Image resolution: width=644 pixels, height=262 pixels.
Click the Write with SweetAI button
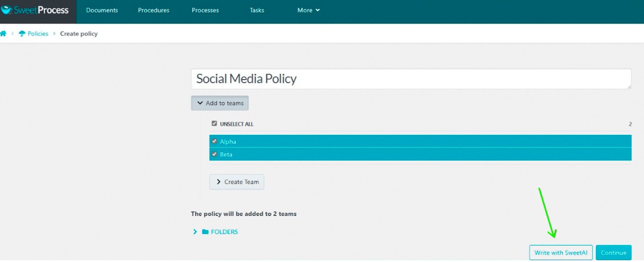point(561,252)
